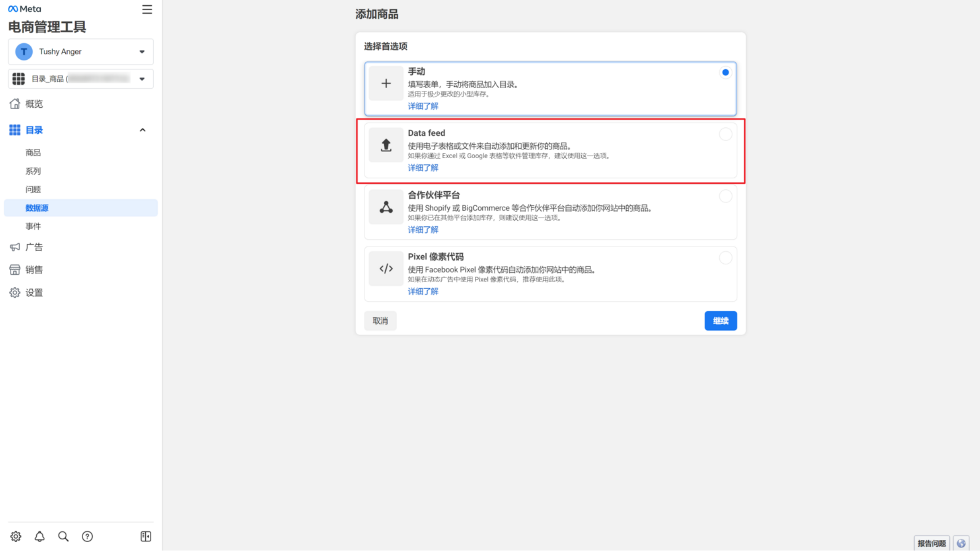
Task: Click 详细了解 link under Data feed
Action: click(x=423, y=168)
